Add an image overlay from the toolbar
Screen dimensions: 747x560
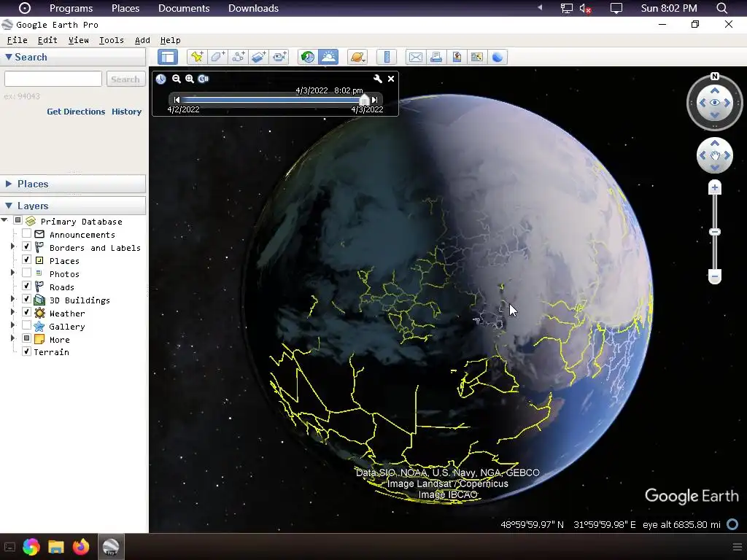pos(259,57)
